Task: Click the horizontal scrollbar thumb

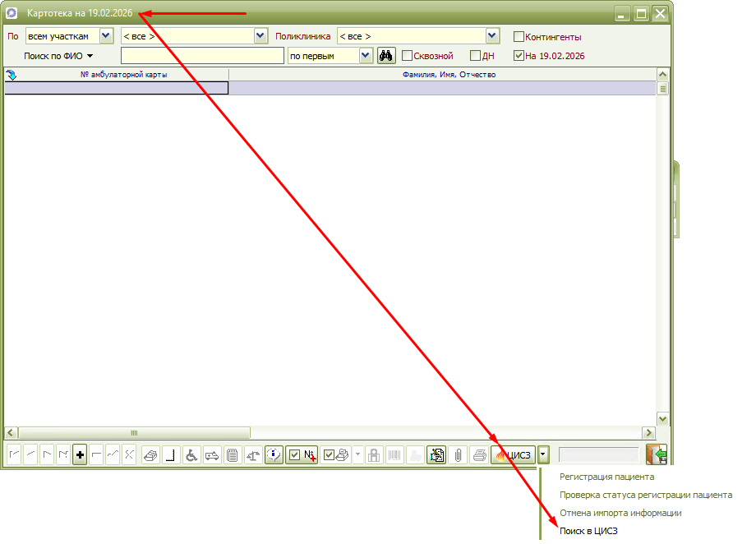Action: click(134, 432)
